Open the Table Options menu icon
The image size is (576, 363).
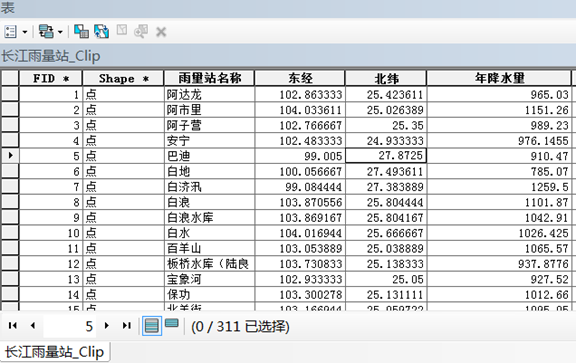coord(10,32)
